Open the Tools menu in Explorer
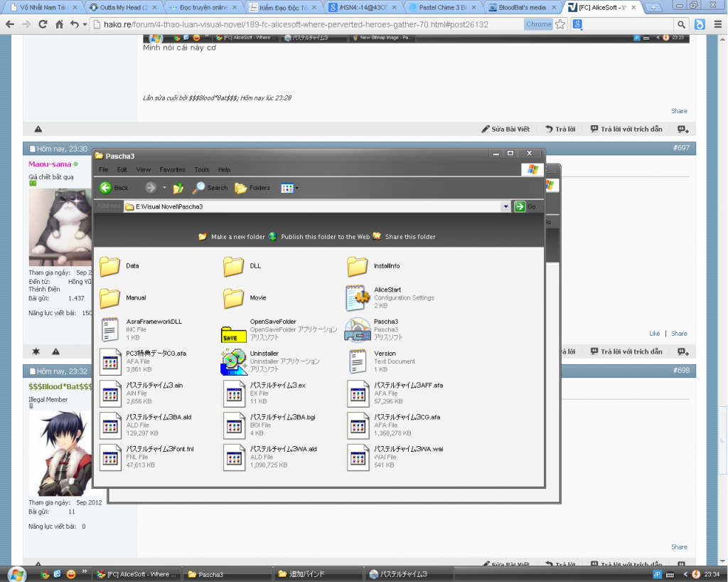The width and height of the screenshot is (728, 582). 202,169
